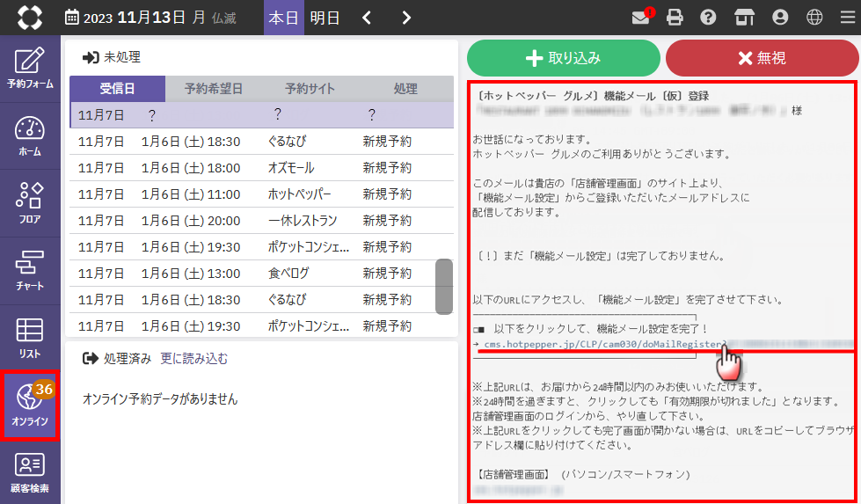Select the 明日 tab
This screenshot has height=504, width=861.
[325, 18]
